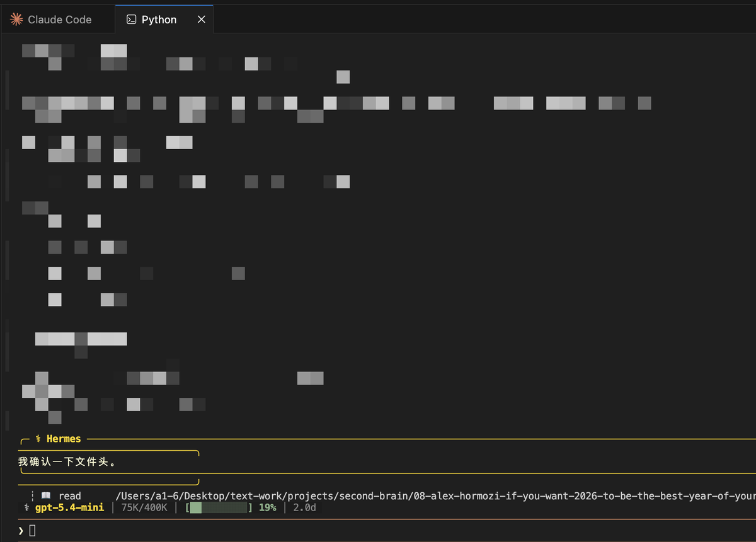Click the gpt-5.4-mini model label
Image resolution: width=756 pixels, height=542 pixels.
69,507
